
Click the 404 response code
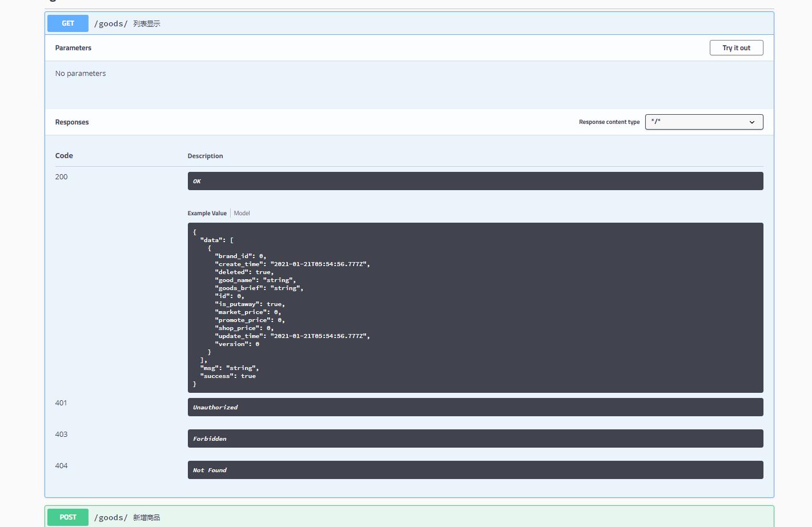click(61, 466)
